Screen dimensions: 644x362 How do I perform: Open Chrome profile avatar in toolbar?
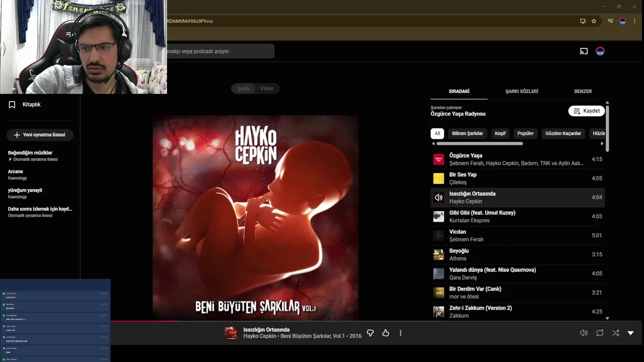tap(622, 21)
